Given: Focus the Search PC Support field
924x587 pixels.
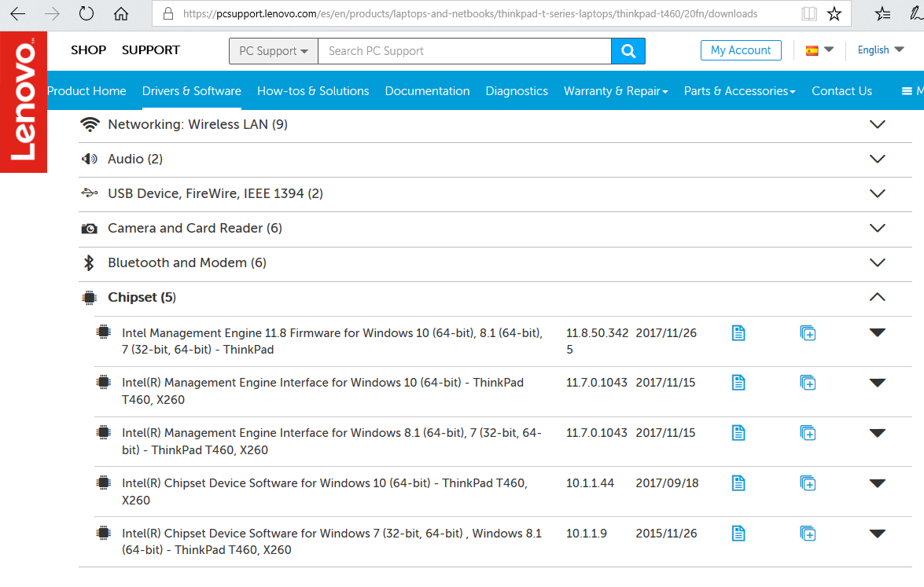Looking at the screenshot, I should point(464,51).
